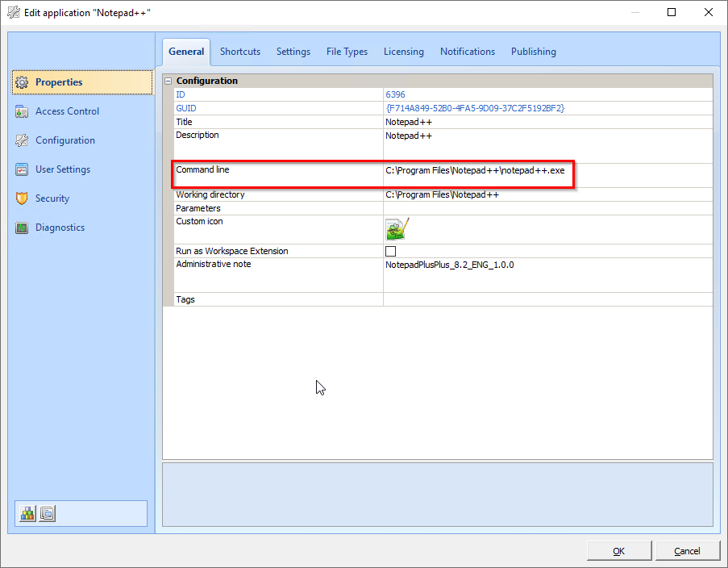The height and width of the screenshot is (568, 728).
Task: Select Properties in the sidebar
Action: 57,81
